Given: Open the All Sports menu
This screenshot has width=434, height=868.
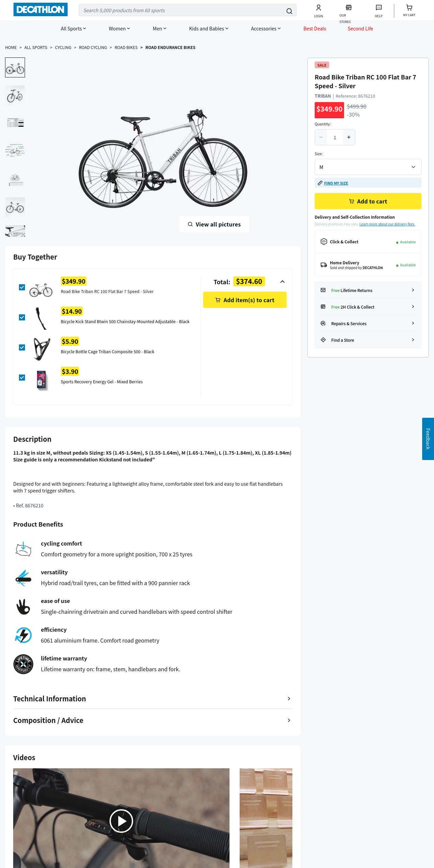Looking at the screenshot, I should click(x=73, y=29).
